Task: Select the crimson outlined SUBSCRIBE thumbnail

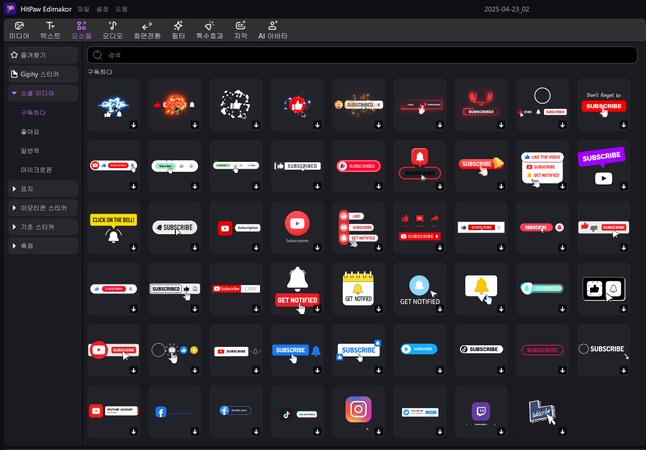Action: click(x=542, y=349)
